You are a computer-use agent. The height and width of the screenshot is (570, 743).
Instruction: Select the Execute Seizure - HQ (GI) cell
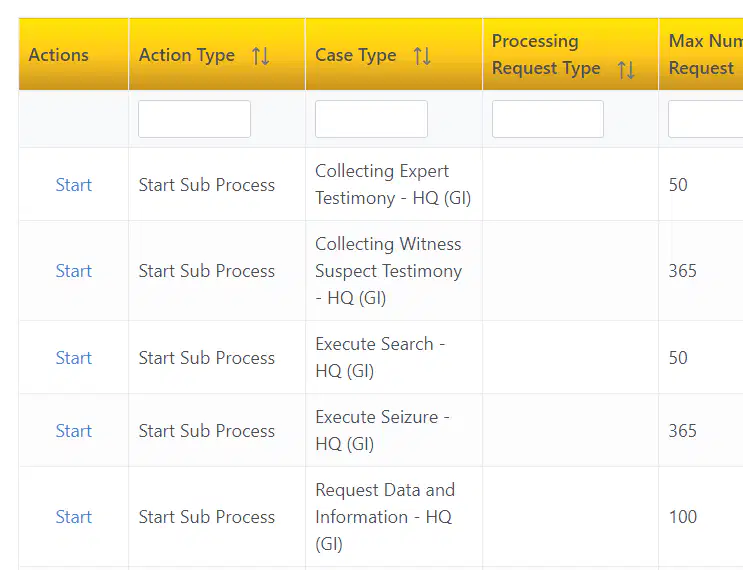point(394,430)
